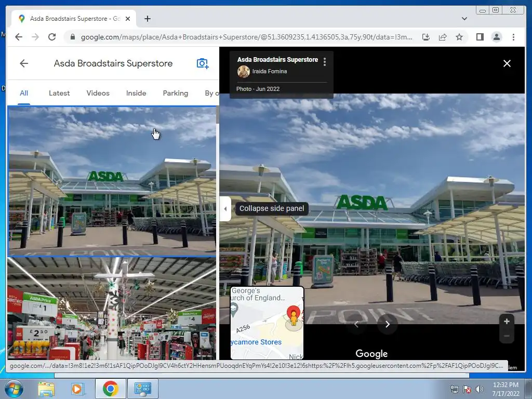
Task: Open volume control in tray
Action: [480, 389]
